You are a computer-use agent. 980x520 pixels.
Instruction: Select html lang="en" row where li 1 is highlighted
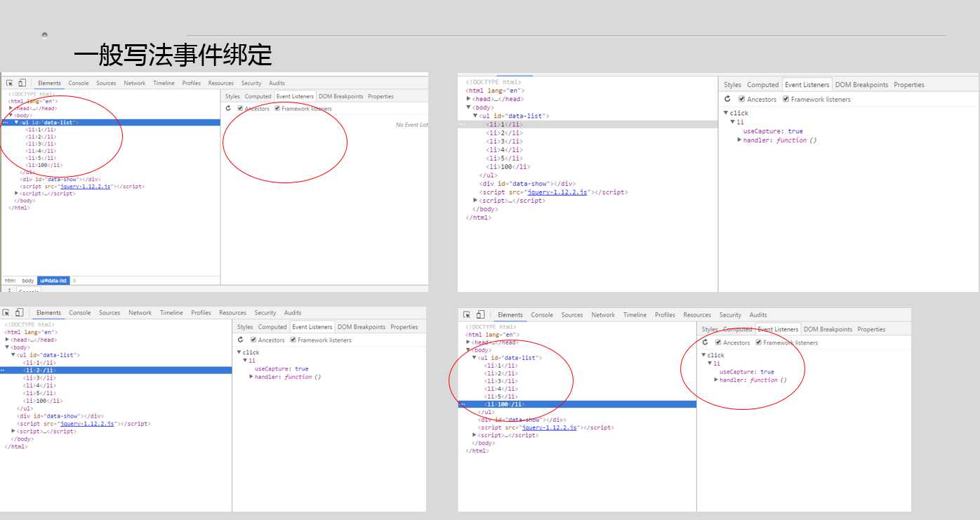coord(588,91)
